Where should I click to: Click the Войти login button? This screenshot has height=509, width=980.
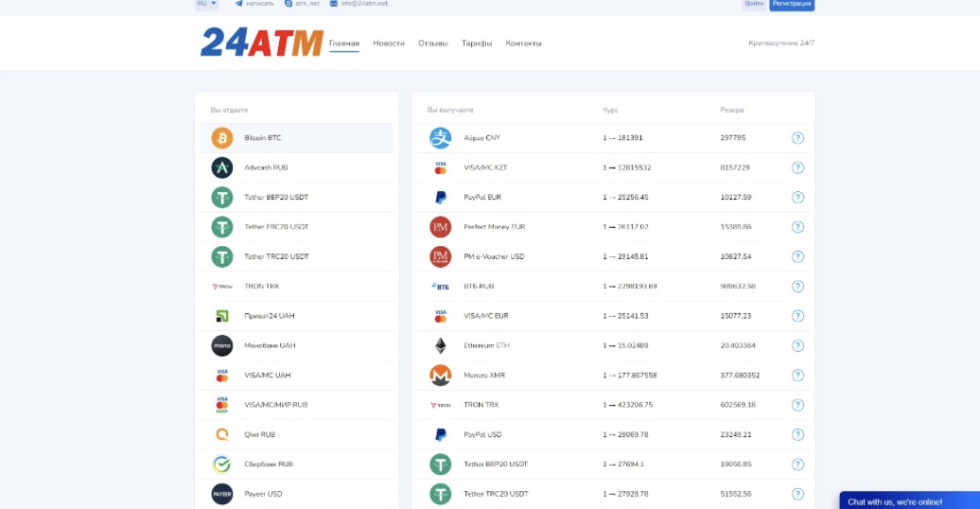click(754, 4)
